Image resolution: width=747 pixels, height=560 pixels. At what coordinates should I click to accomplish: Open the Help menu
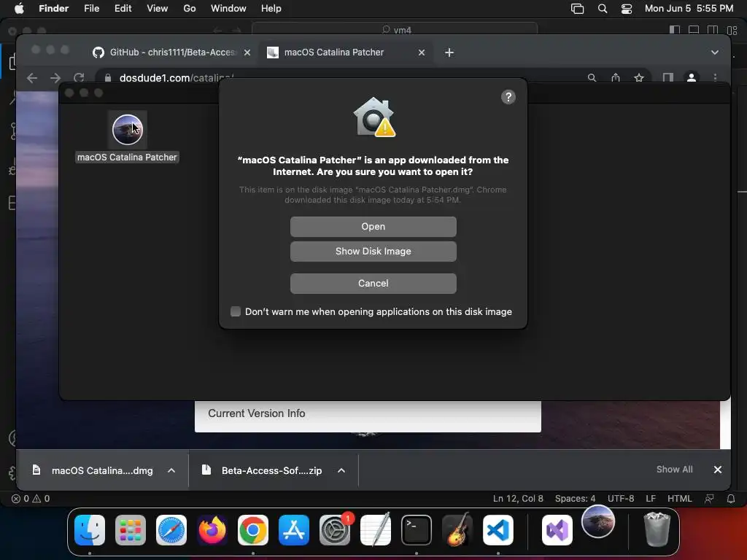[271, 9]
